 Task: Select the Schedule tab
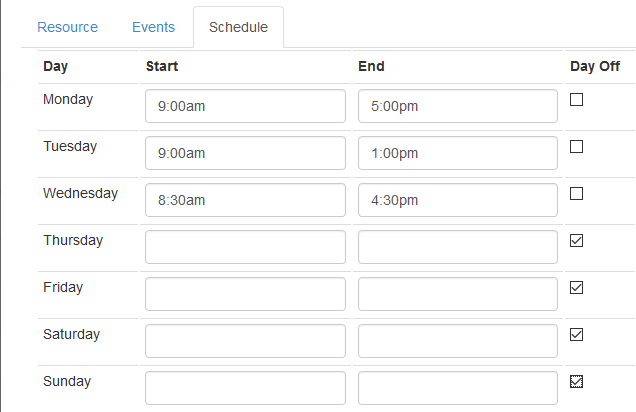pos(238,27)
